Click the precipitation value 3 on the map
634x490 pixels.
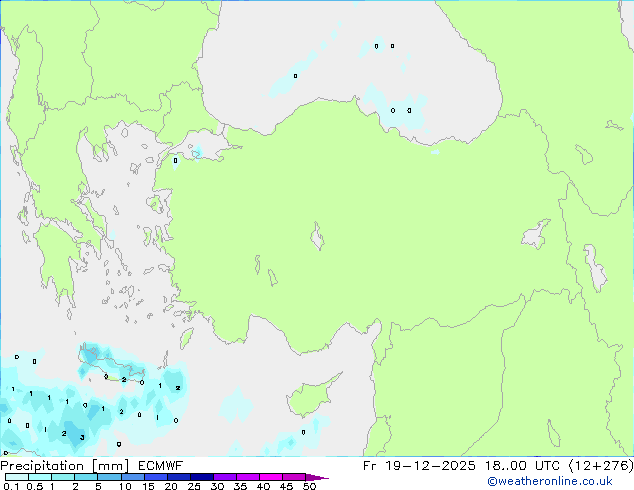click(x=82, y=437)
